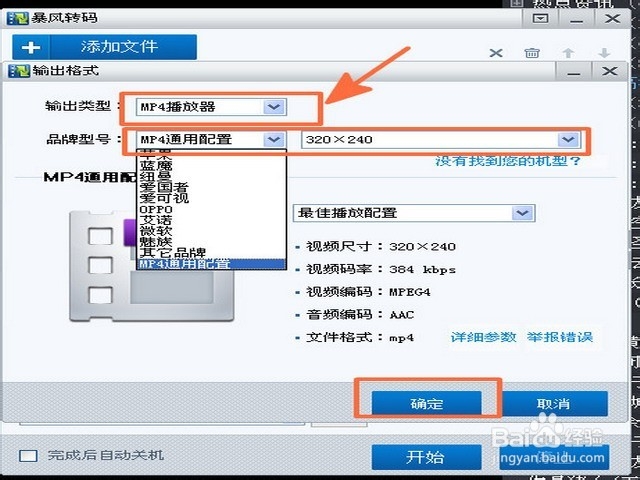Click the film strip device preview image

[152, 267]
